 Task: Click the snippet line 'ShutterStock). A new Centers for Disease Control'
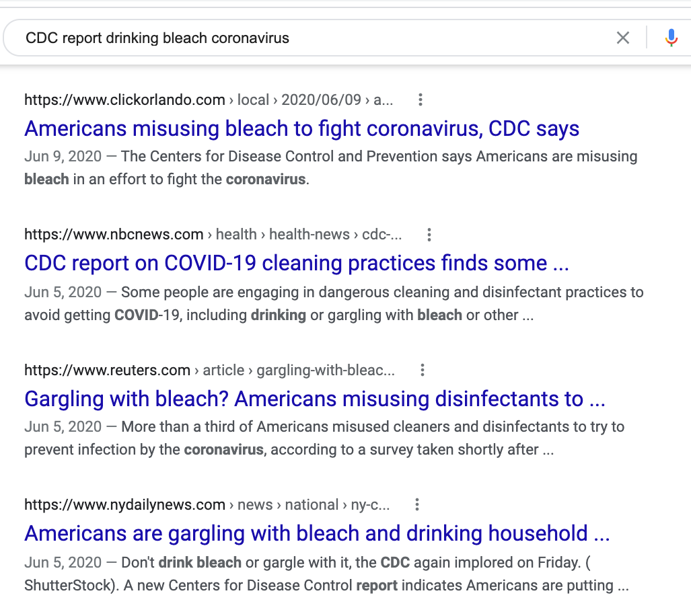point(326,585)
